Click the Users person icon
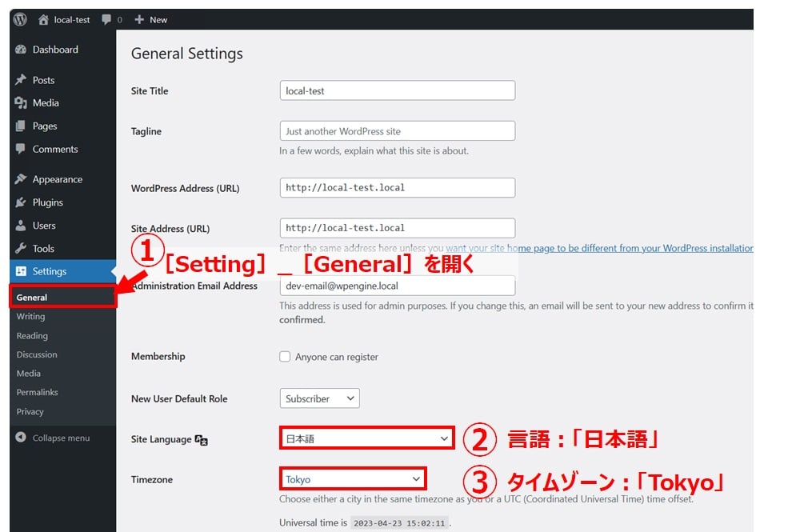The image size is (800, 532). click(x=21, y=225)
